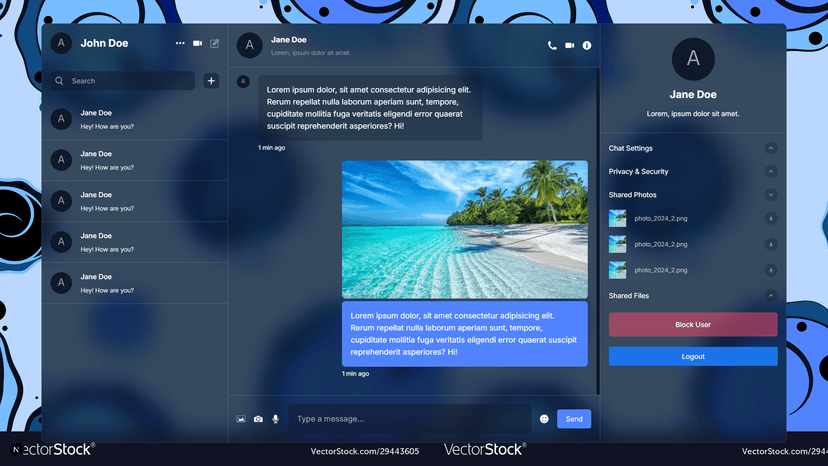The width and height of the screenshot is (828, 466).
Task: Click the large Jane Doe profile avatar
Action: (693, 59)
